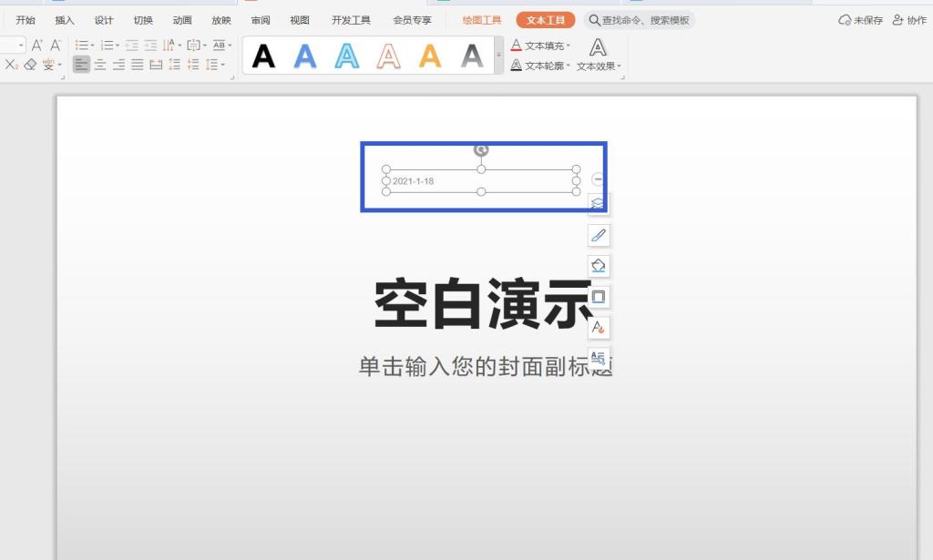933x560 pixels.
Task: Open the fill bucket in the side toolbar
Action: 599,266
